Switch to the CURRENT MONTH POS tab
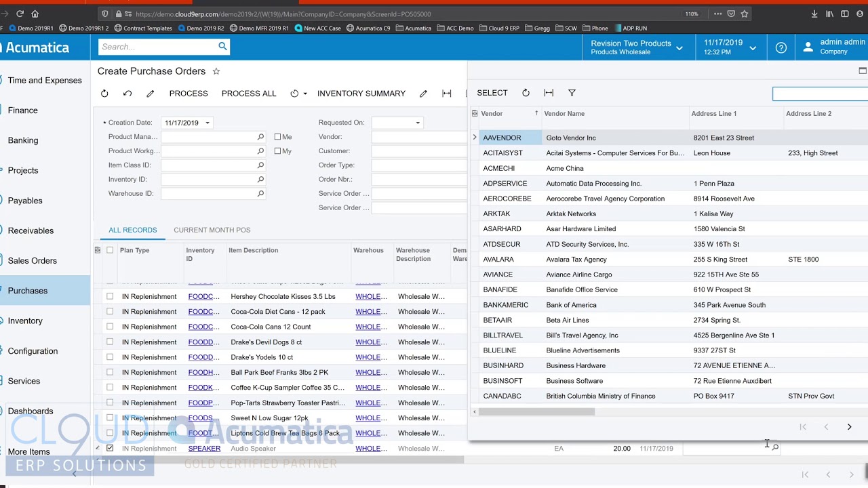This screenshot has height=488, width=868. (x=212, y=230)
